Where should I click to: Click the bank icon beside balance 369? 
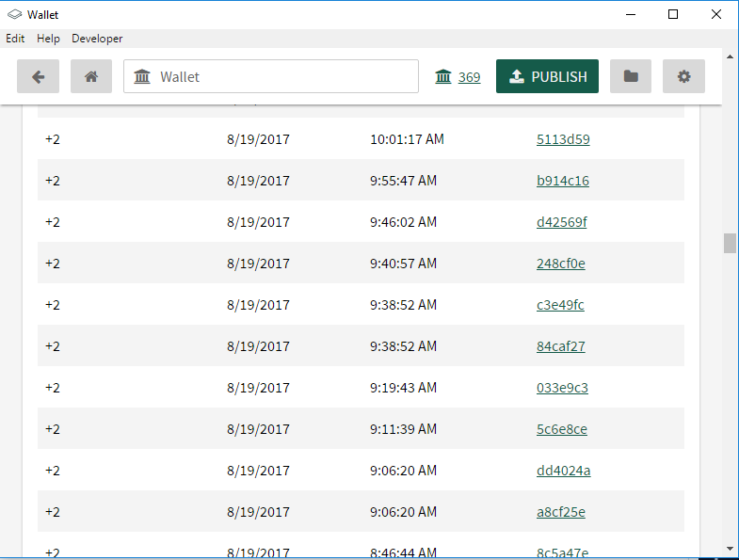(443, 76)
